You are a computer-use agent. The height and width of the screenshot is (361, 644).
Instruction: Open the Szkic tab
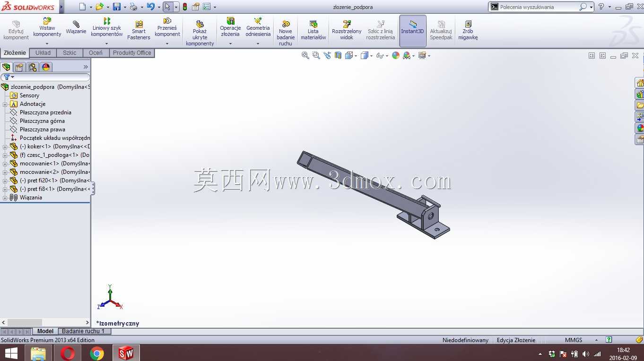coord(70,53)
